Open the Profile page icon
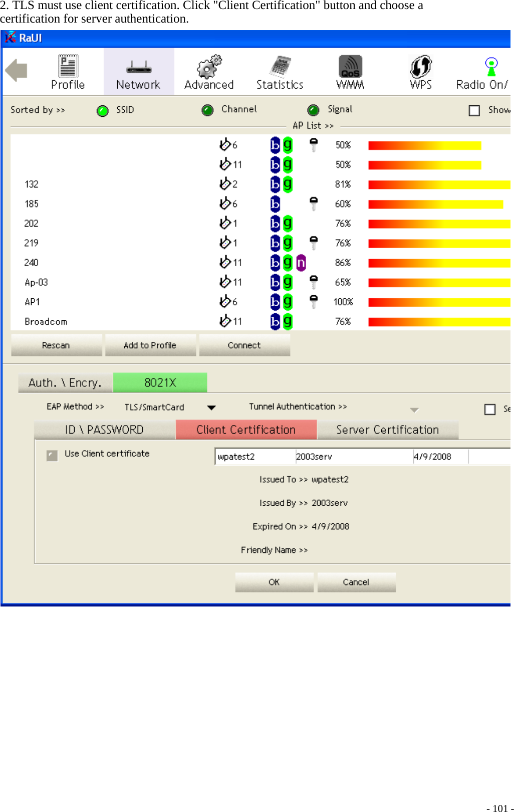 68,72
